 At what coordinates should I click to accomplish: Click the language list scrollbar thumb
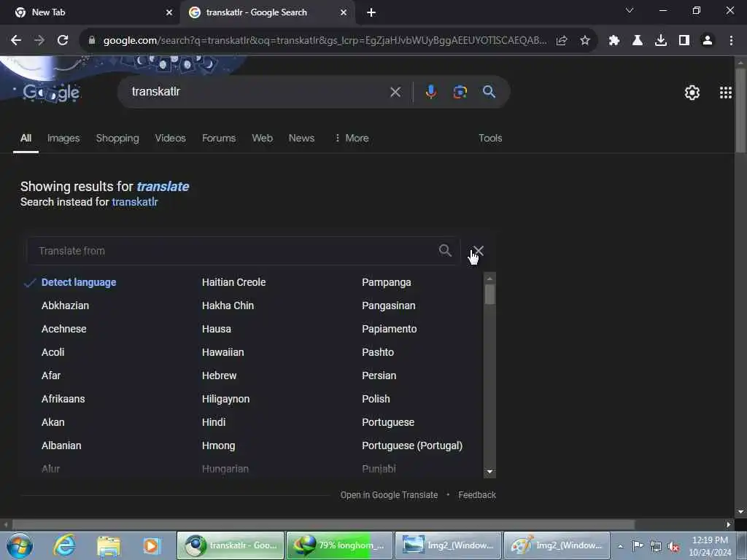[x=489, y=295]
